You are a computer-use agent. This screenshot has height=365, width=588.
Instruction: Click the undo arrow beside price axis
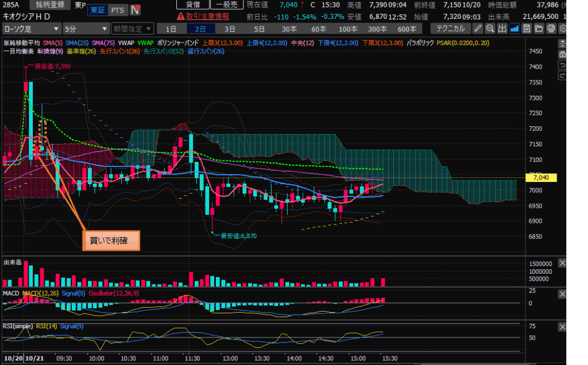562,65
